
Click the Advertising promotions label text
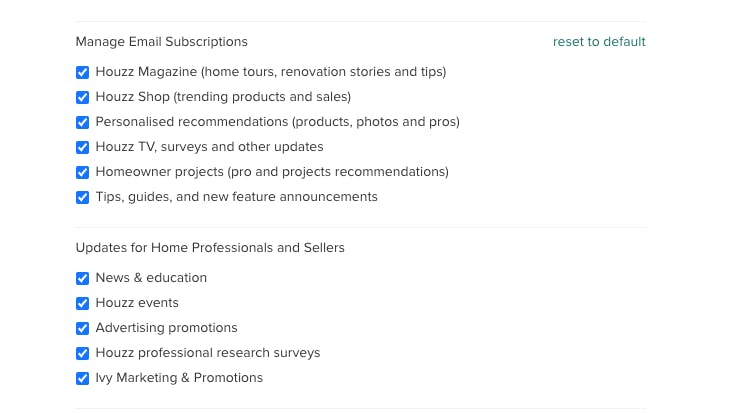tap(167, 328)
